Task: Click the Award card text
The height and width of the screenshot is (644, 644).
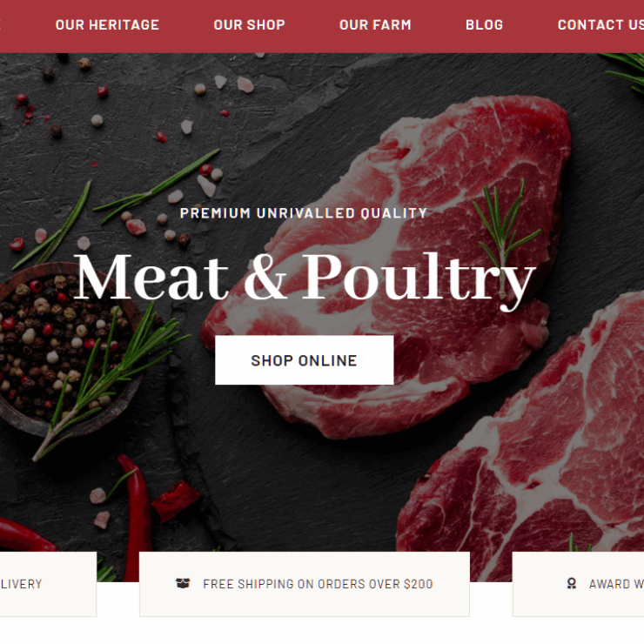Action: (x=616, y=584)
